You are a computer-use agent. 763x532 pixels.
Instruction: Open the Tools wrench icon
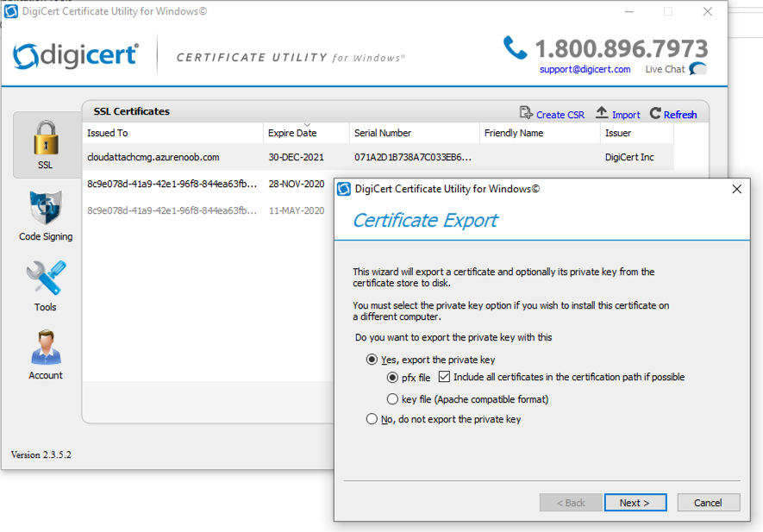point(47,278)
